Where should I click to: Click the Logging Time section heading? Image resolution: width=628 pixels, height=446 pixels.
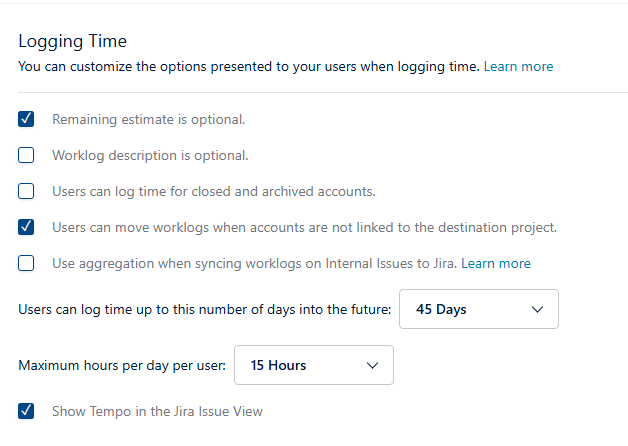[x=72, y=42]
